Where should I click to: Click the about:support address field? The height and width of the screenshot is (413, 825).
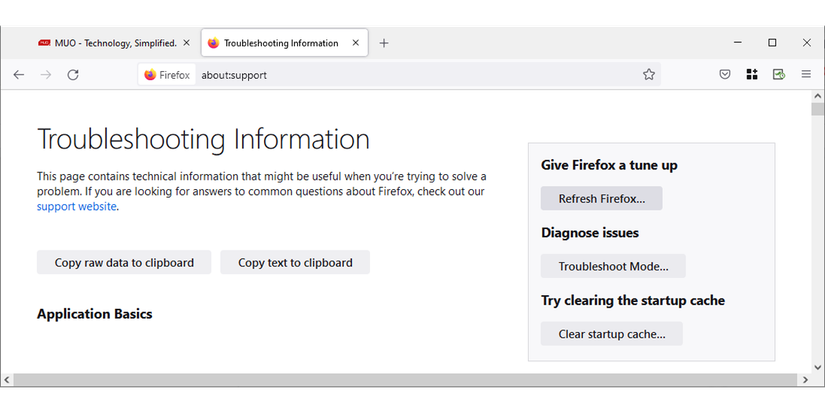point(400,75)
